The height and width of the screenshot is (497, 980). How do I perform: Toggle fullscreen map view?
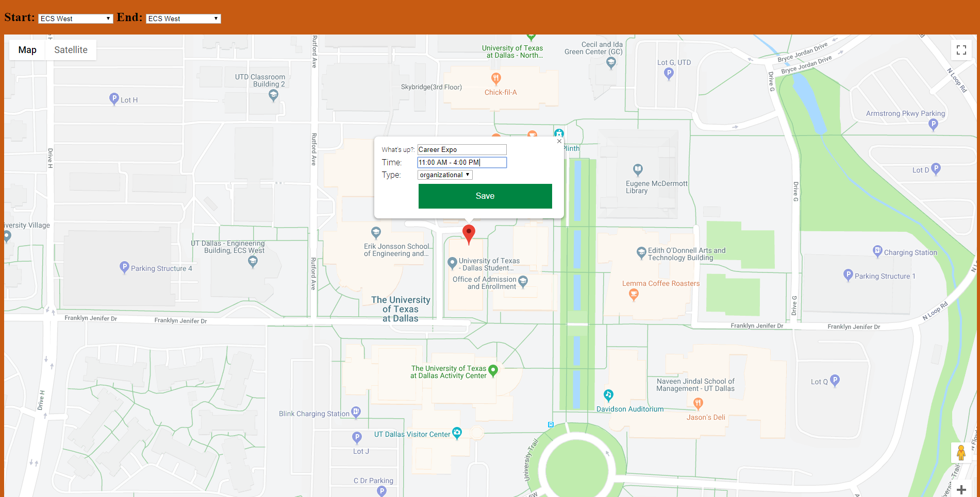coord(961,50)
